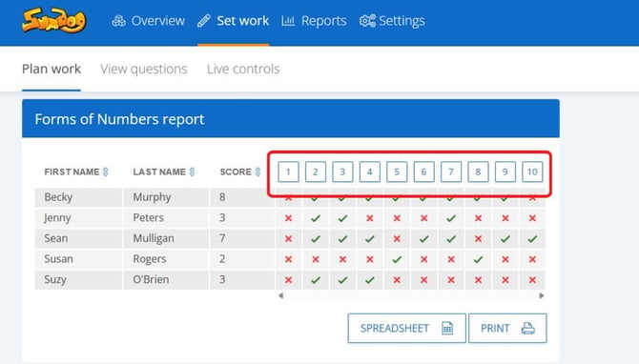Click Sean Mulligan's question 4 check mark
This screenshot has width=639, height=364.
pos(370,239)
